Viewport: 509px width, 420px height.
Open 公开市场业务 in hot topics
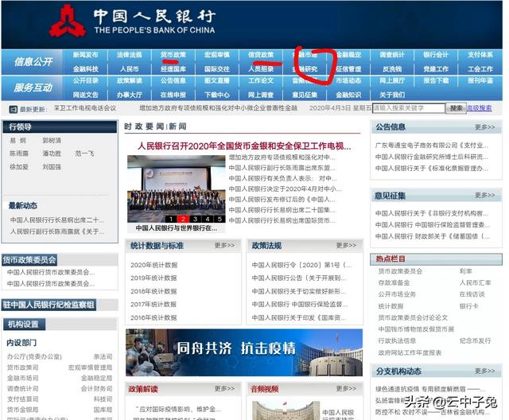tap(397, 294)
